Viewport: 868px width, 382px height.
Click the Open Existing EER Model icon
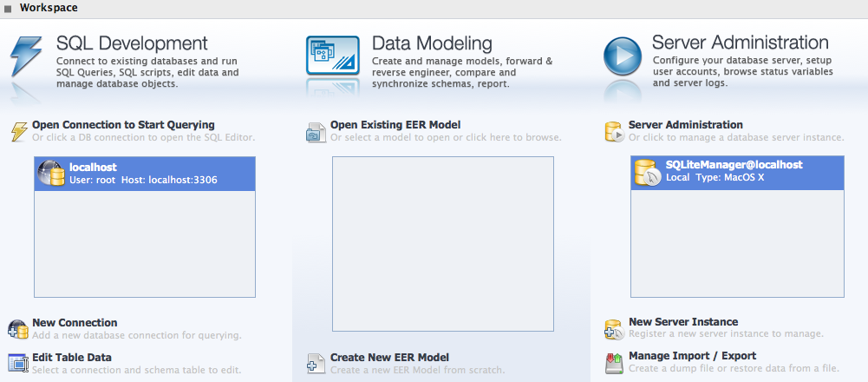point(317,133)
